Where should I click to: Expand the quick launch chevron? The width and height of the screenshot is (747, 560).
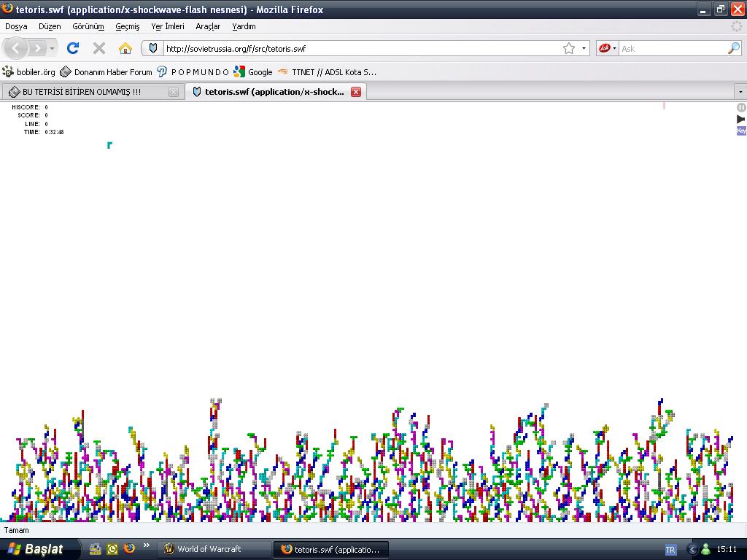tap(146, 545)
